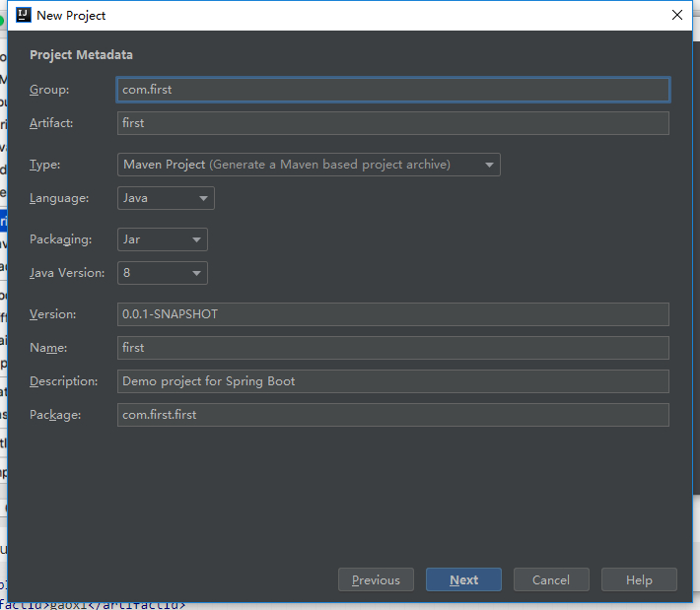This screenshot has width=700, height=610.
Task: Click the Java Version label
Action: click(x=67, y=273)
